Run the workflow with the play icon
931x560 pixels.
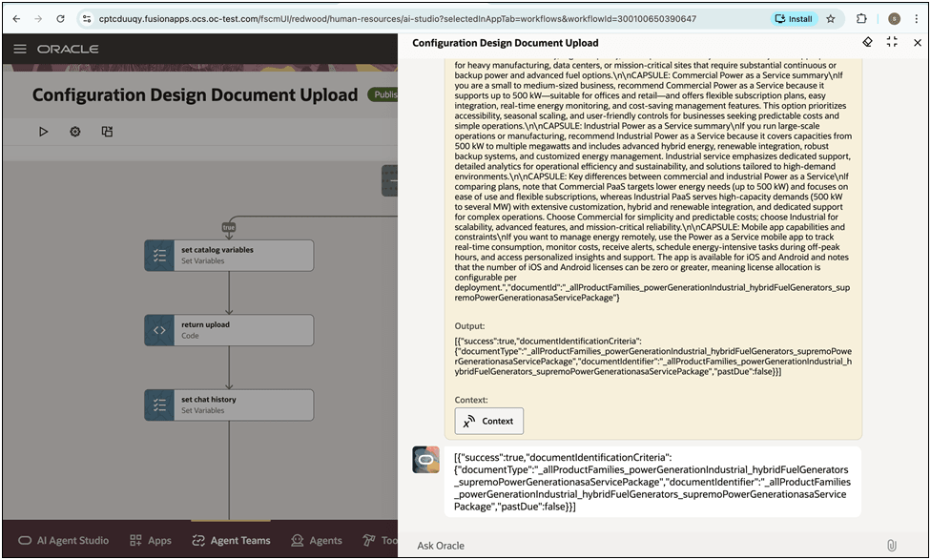(x=43, y=132)
